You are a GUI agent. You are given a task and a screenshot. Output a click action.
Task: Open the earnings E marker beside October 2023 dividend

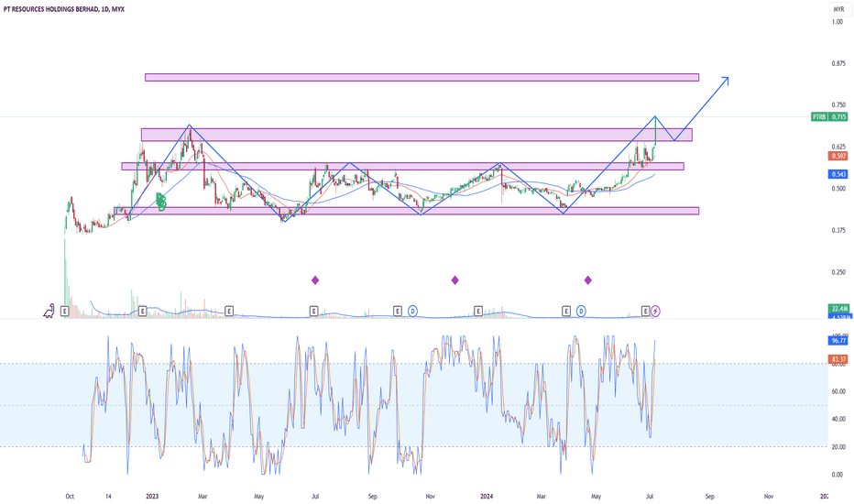click(x=398, y=312)
